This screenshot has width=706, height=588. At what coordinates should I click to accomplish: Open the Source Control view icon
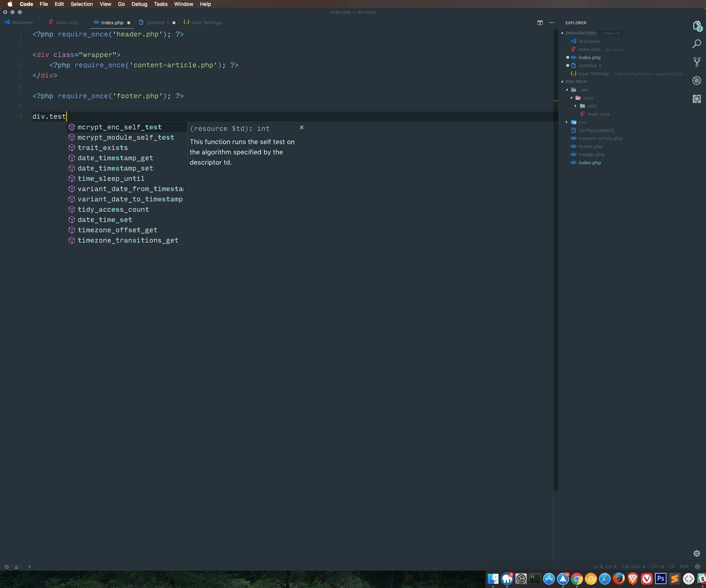(x=697, y=62)
